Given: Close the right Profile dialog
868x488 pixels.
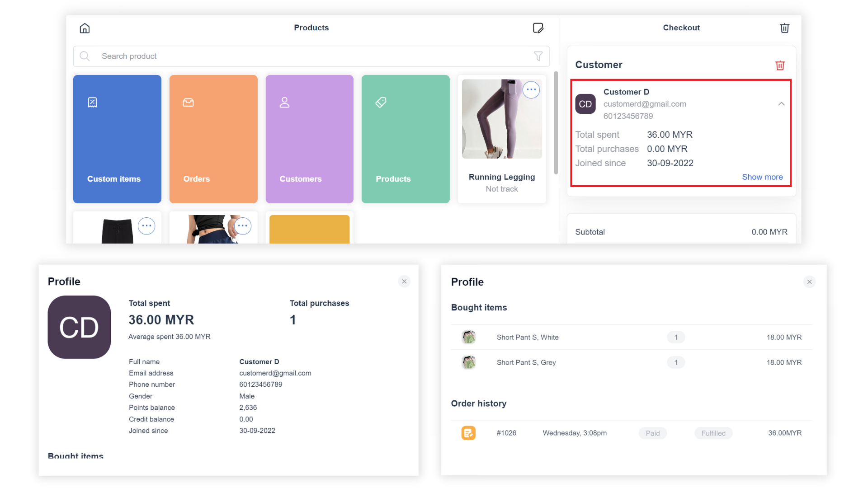Looking at the screenshot, I should coord(809,282).
